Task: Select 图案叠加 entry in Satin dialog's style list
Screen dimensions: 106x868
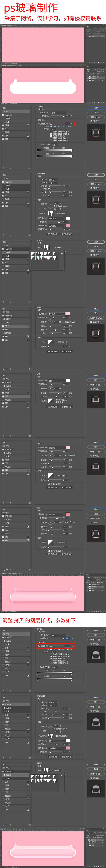Action: pos(15,400)
